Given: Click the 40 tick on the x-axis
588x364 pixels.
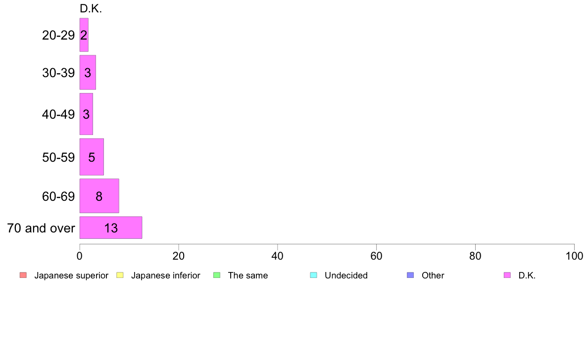Looking at the screenshot, I should pos(278,256).
